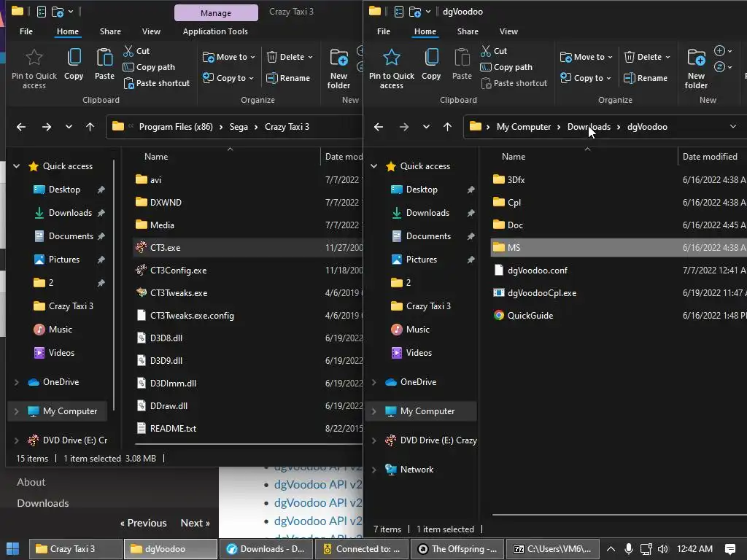Screen dimensions: 747x560
Task: Open Share tab in Crazy Taxi 3 window
Action: click(110, 31)
